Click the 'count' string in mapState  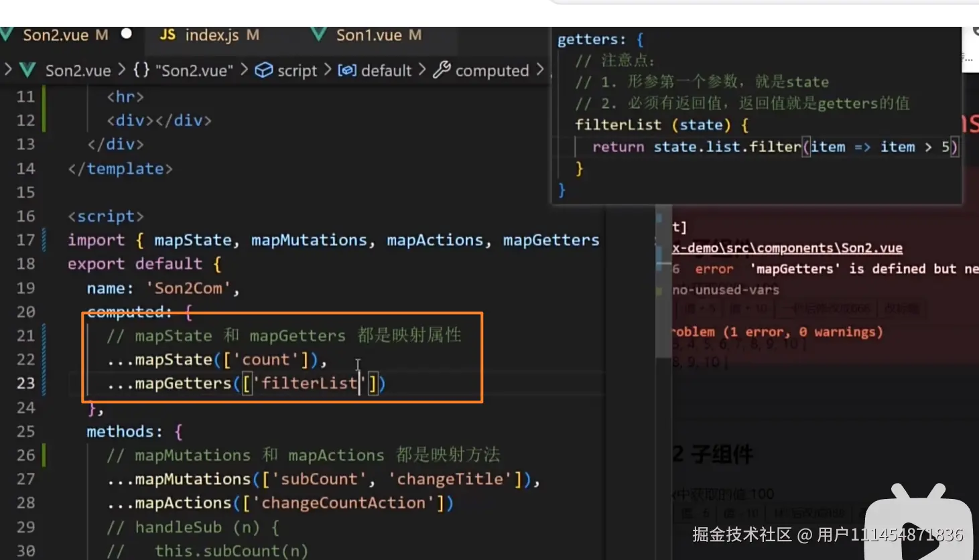click(x=266, y=360)
